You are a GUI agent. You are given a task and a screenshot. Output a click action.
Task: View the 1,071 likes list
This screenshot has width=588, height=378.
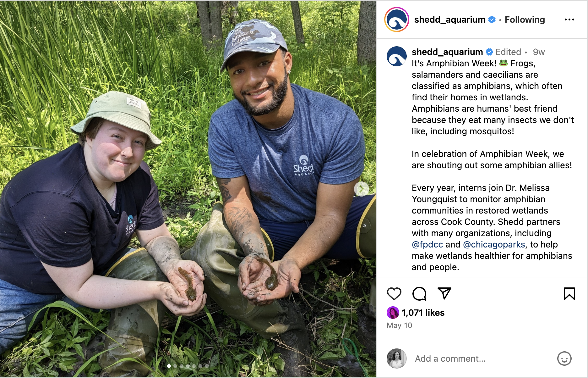[x=423, y=313]
